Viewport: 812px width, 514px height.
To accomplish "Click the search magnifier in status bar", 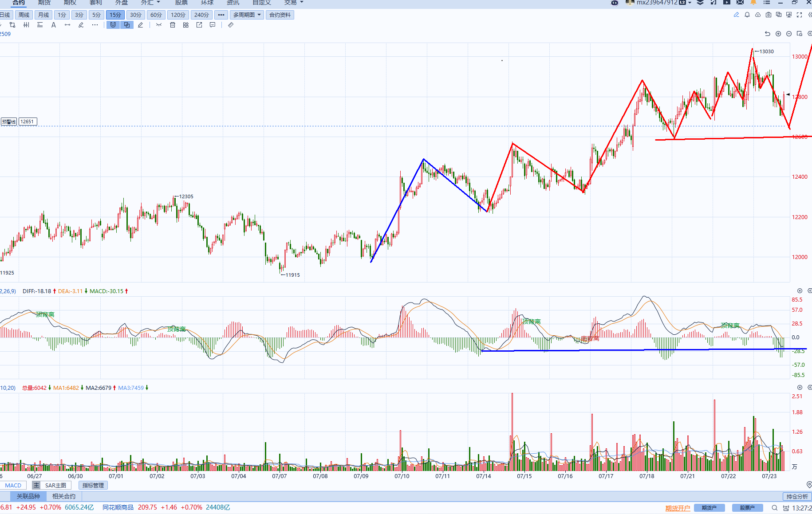I will click(x=775, y=508).
